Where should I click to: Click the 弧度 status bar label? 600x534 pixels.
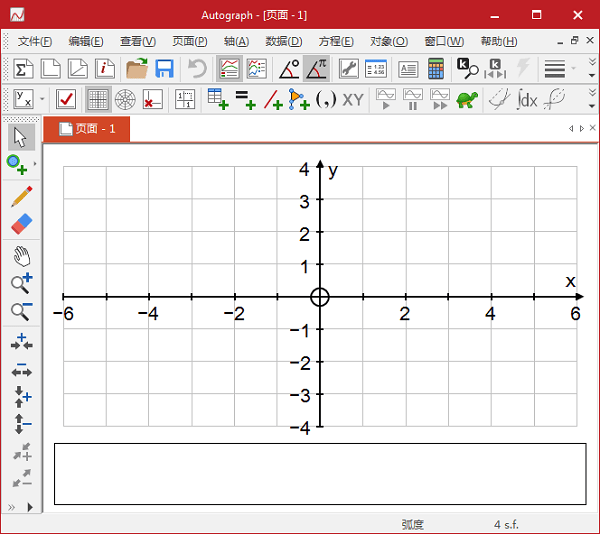tap(413, 524)
